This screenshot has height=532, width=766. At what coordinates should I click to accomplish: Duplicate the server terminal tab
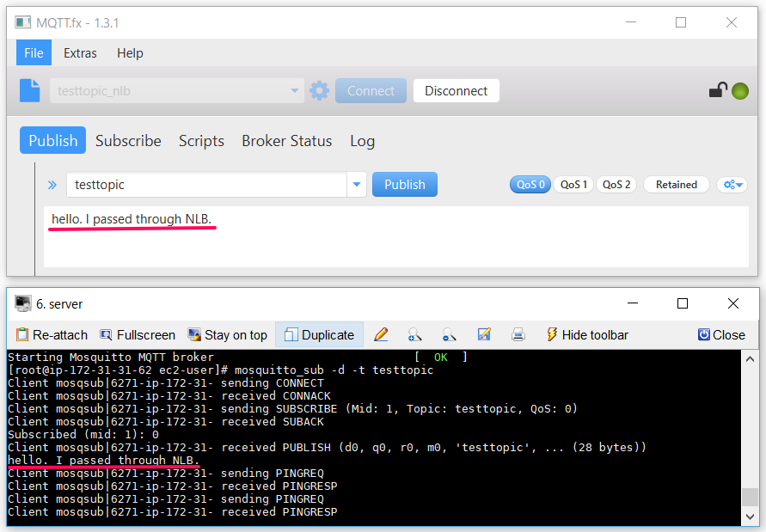point(319,335)
